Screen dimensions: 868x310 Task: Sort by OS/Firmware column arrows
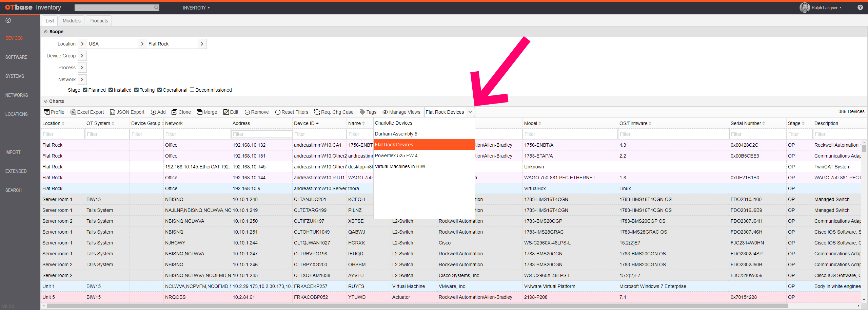650,123
